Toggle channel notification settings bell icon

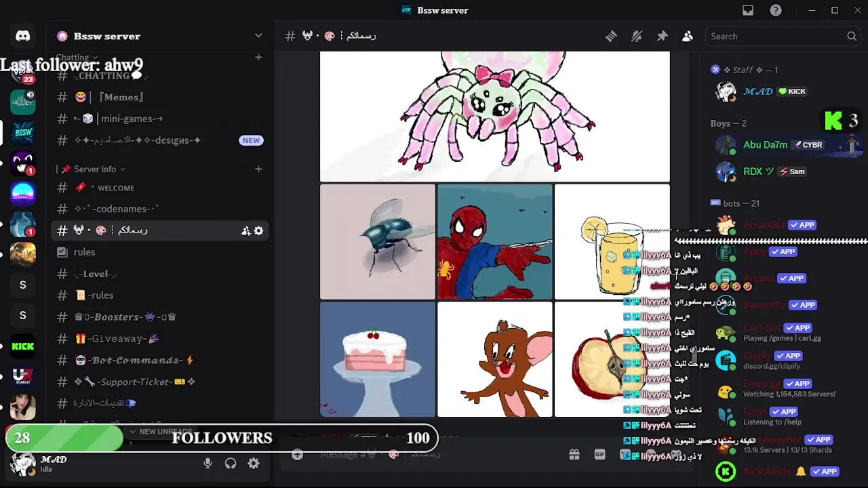coord(636,36)
